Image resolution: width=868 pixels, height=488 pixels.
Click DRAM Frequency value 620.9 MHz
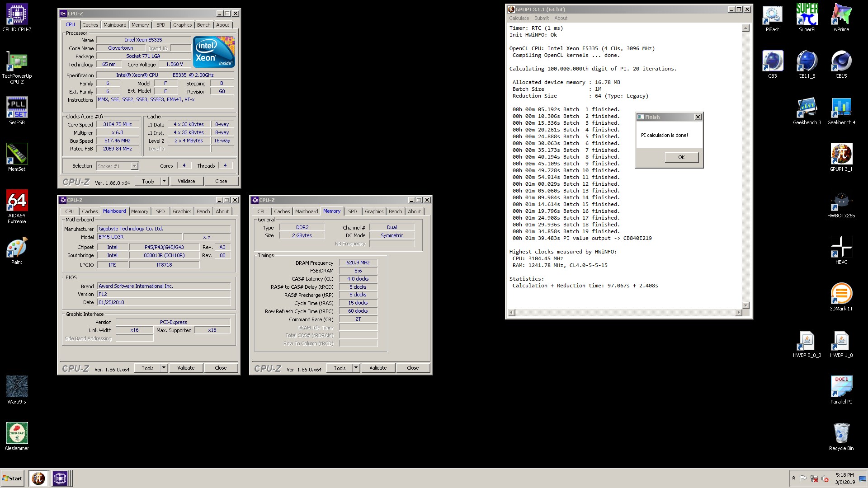click(358, 263)
